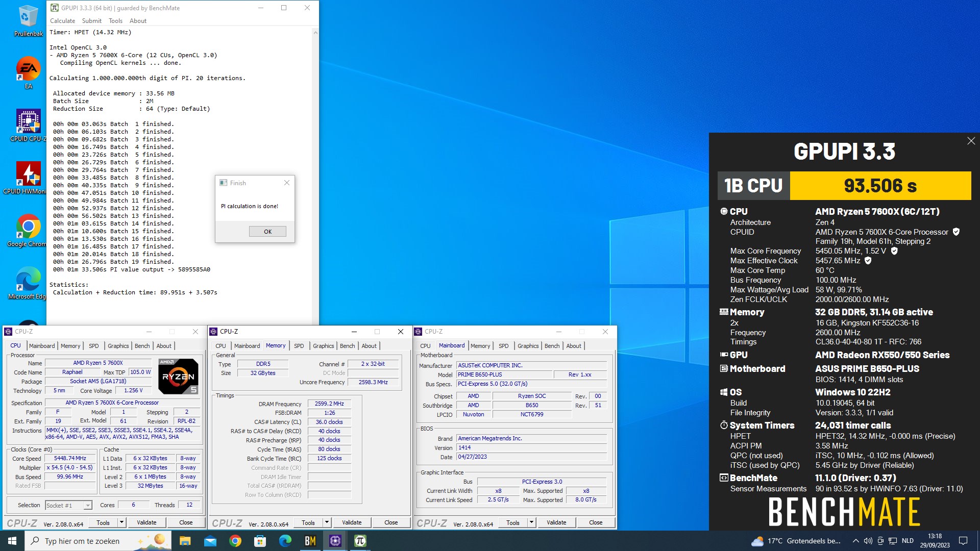The width and height of the screenshot is (980, 551).
Task: Click Close in left CPU-Z window
Action: click(x=186, y=522)
